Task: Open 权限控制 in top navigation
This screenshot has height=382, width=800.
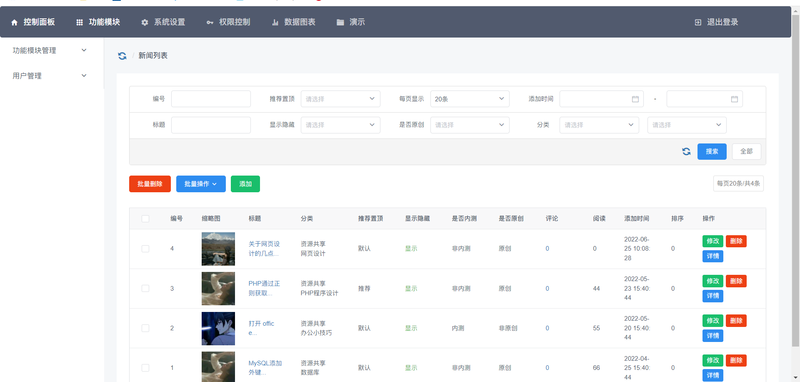Action: pyautogui.click(x=235, y=22)
